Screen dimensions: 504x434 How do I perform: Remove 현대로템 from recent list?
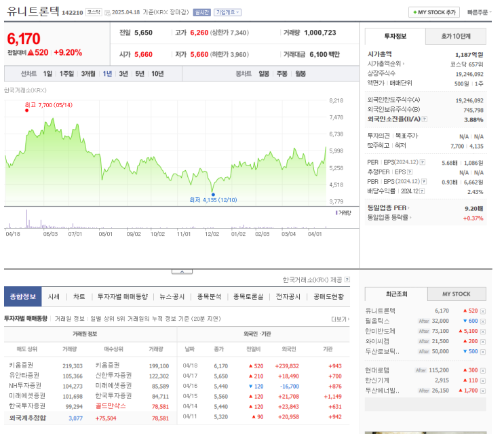(x=483, y=371)
